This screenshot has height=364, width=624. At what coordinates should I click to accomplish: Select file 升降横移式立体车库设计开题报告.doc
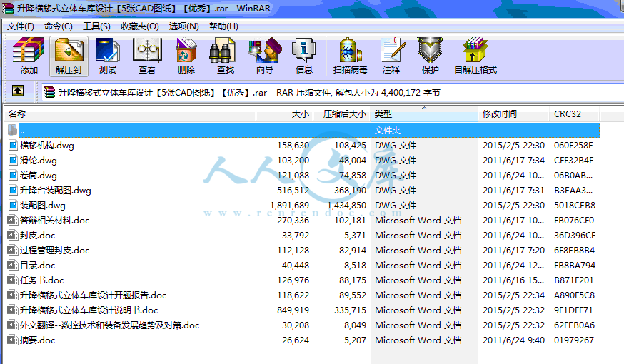[93, 295]
